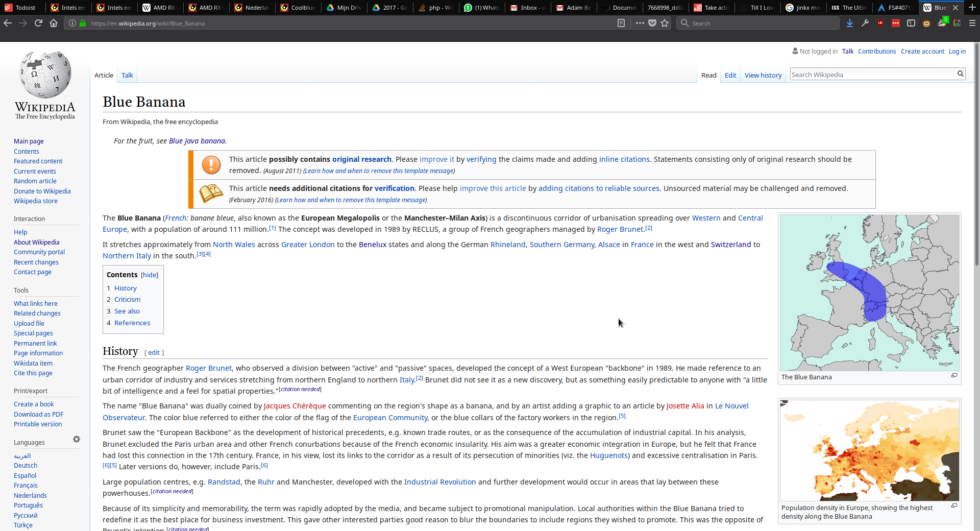Save page to Pocket
This screenshot has height=531, width=980.
click(652, 23)
